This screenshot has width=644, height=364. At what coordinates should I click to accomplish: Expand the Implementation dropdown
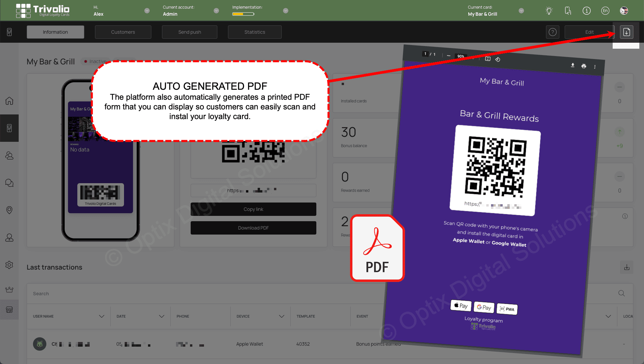(286, 11)
